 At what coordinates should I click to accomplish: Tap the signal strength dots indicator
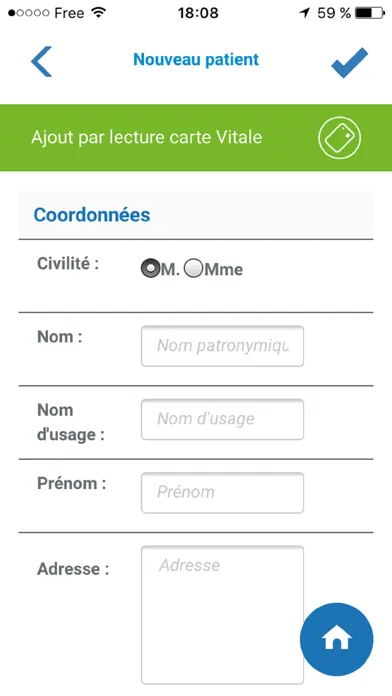click(x=28, y=13)
